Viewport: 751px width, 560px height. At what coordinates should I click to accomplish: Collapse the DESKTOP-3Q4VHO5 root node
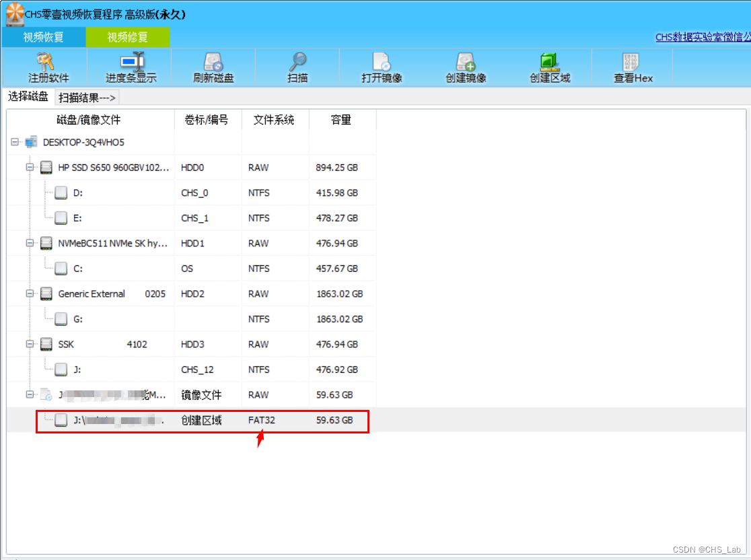point(15,142)
